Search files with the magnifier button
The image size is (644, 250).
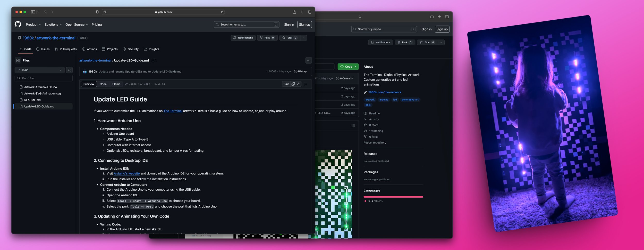point(69,70)
